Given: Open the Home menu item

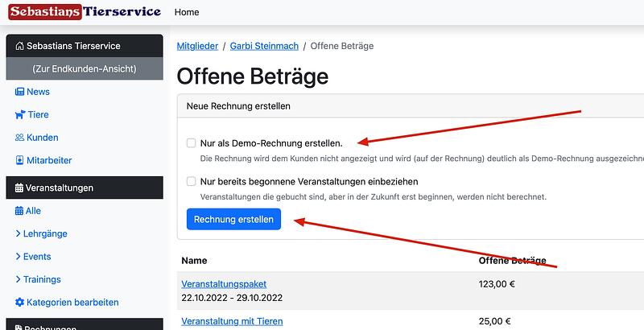Looking at the screenshot, I should pos(187,12).
